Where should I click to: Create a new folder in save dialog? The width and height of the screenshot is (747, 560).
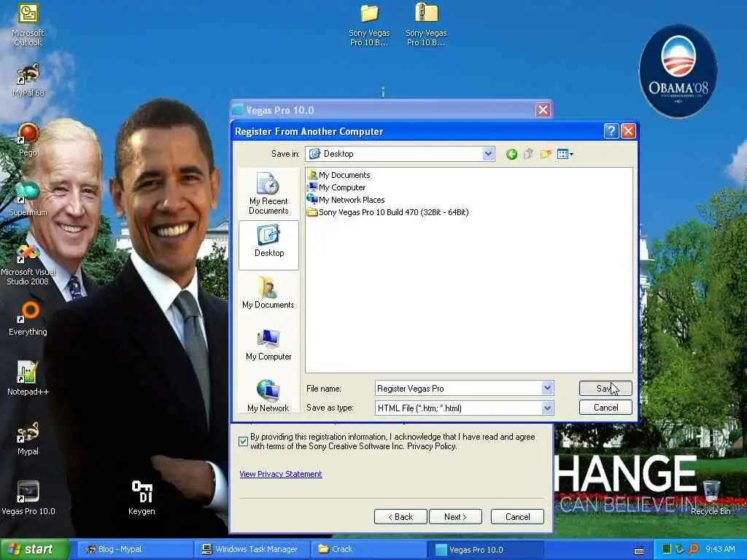(x=546, y=154)
